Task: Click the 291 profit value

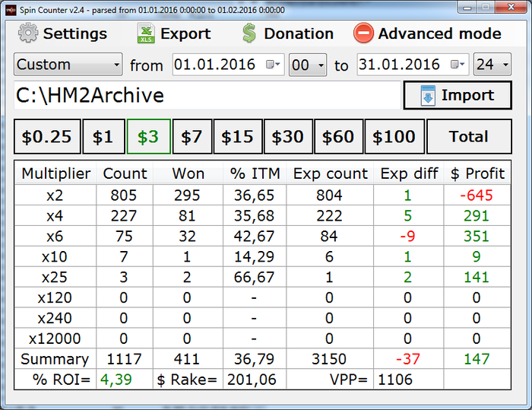Action: click(477, 216)
